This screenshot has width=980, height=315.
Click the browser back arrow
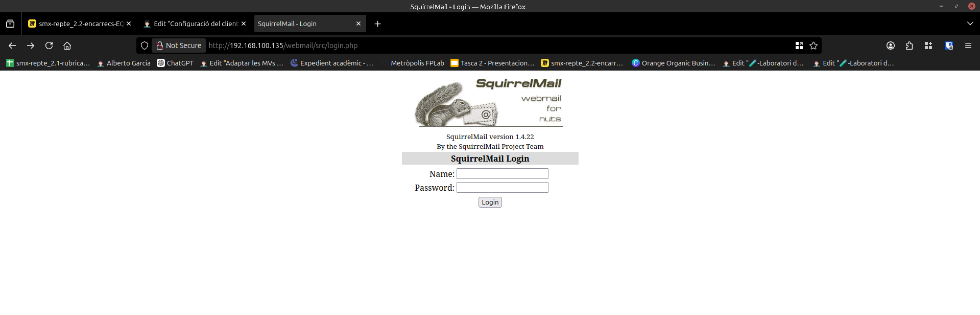(x=12, y=46)
